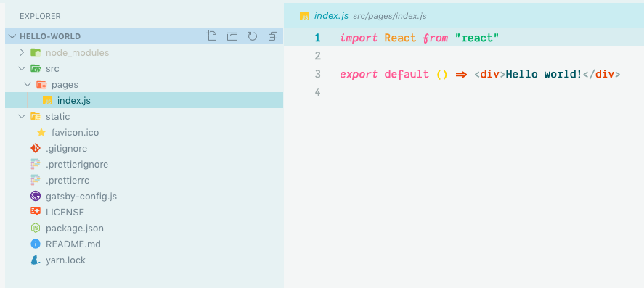
Task: Collapse the static folder chevron
Action: click(x=22, y=117)
